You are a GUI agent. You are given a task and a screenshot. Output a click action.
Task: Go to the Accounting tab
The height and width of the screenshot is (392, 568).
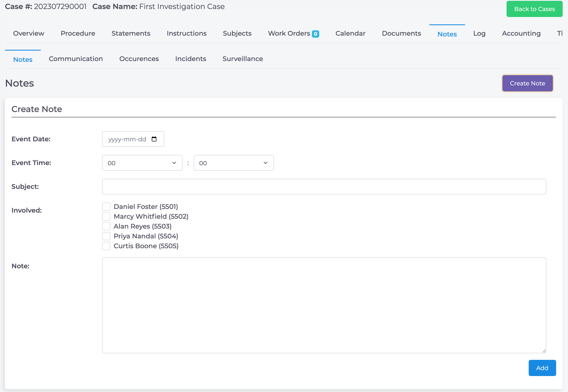click(x=521, y=33)
